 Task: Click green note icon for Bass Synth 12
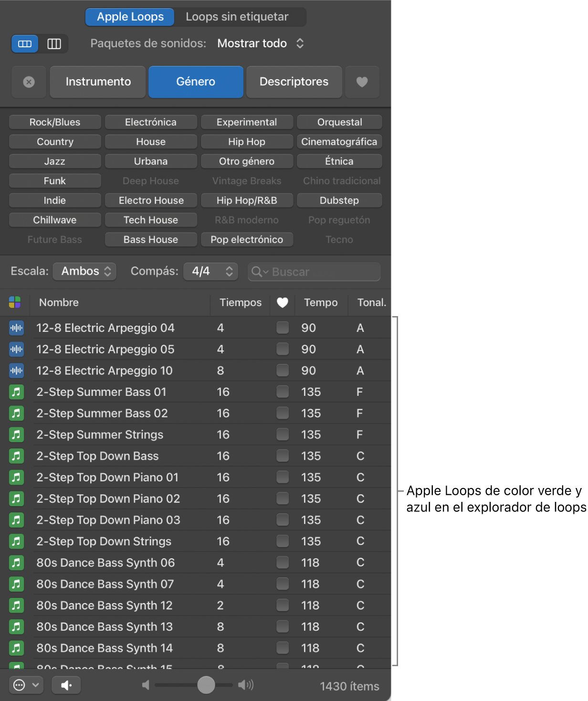tap(16, 605)
